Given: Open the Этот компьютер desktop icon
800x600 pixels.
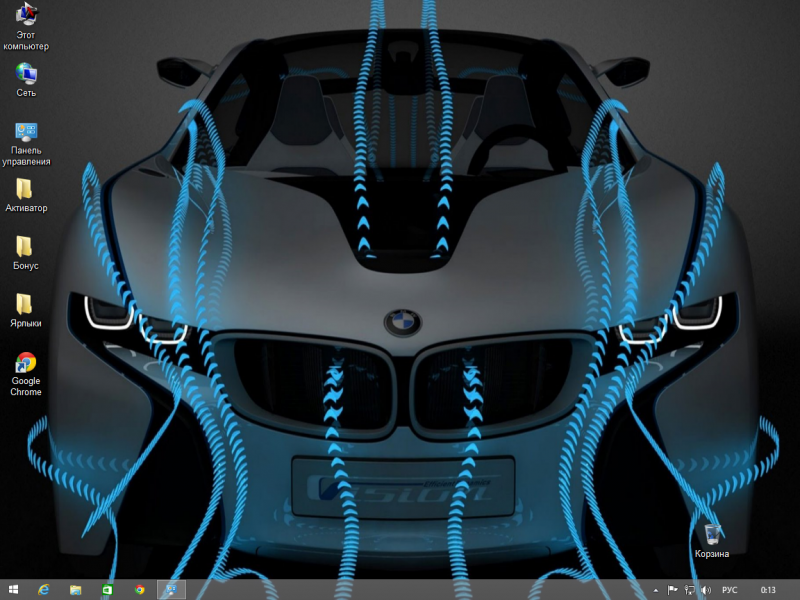Looking at the screenshot, I should tap(26, 27).
